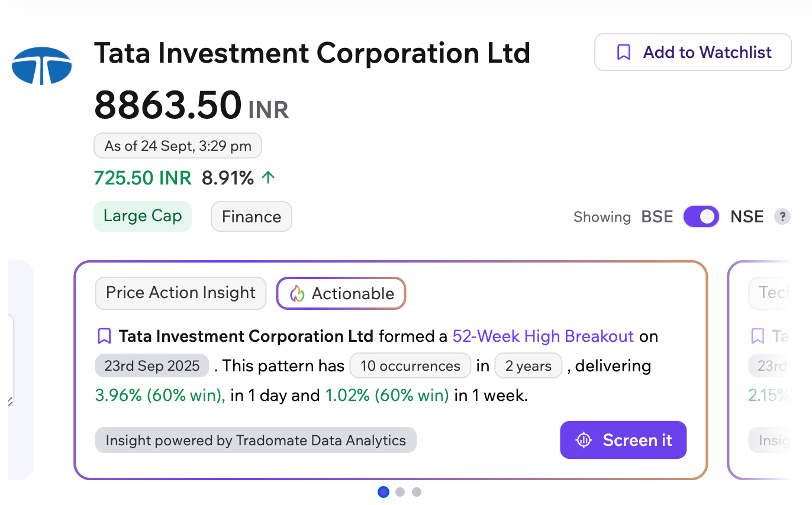Viewport: 812px width, 505px height.
Task: Open the 2 years period selector
Action: click(x=528, y=366)
